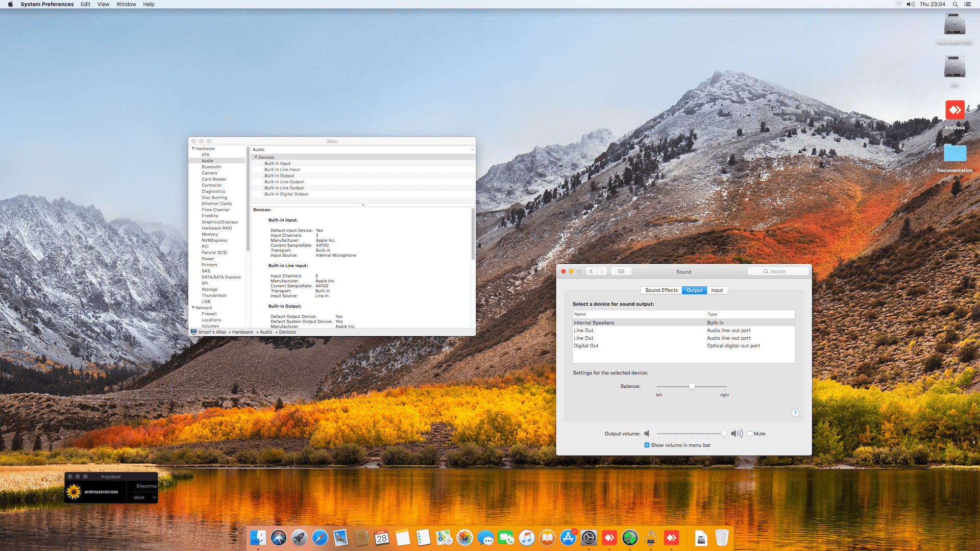980x551 pixels.
Task: Open Clover Configurator icon in Dock
Action: (630, 538)
